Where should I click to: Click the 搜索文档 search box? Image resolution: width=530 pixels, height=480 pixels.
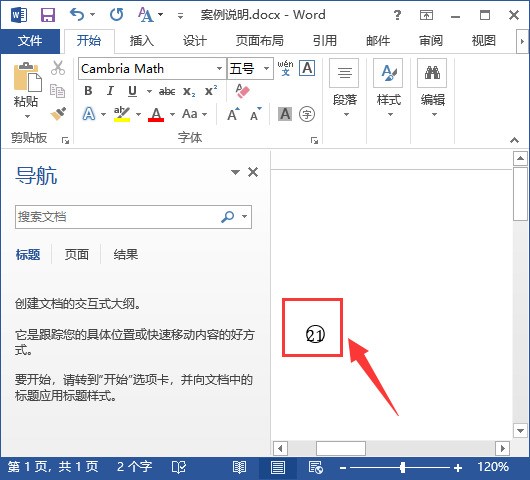(118, 217)
